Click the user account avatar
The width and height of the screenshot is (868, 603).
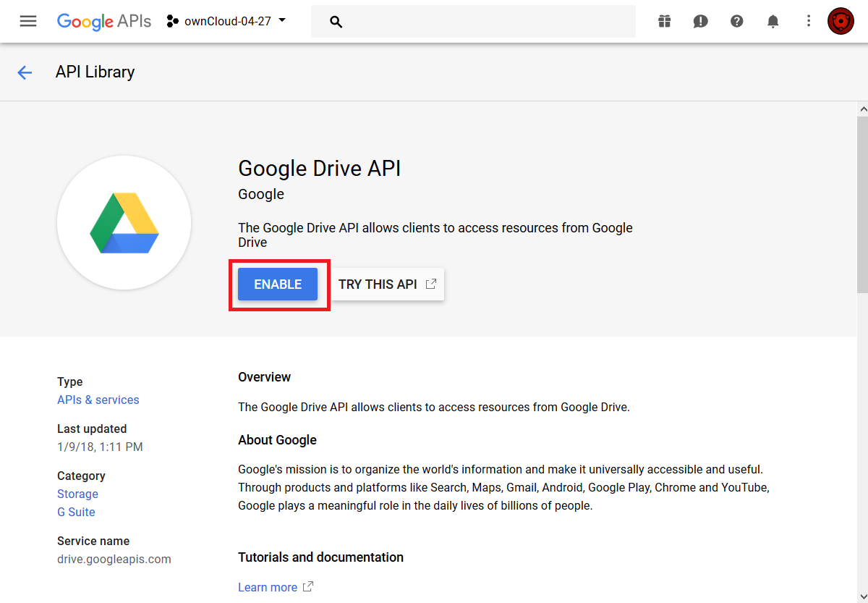(841, 21)
